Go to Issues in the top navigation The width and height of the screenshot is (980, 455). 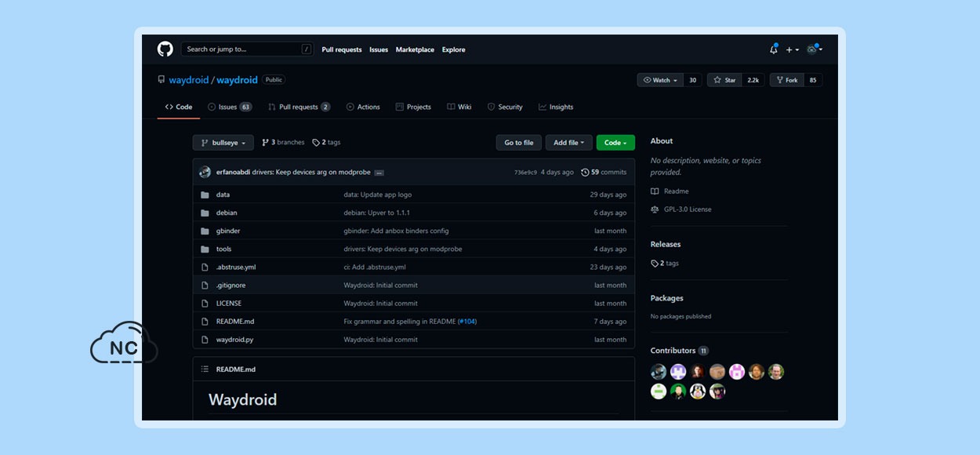(379, 49)
